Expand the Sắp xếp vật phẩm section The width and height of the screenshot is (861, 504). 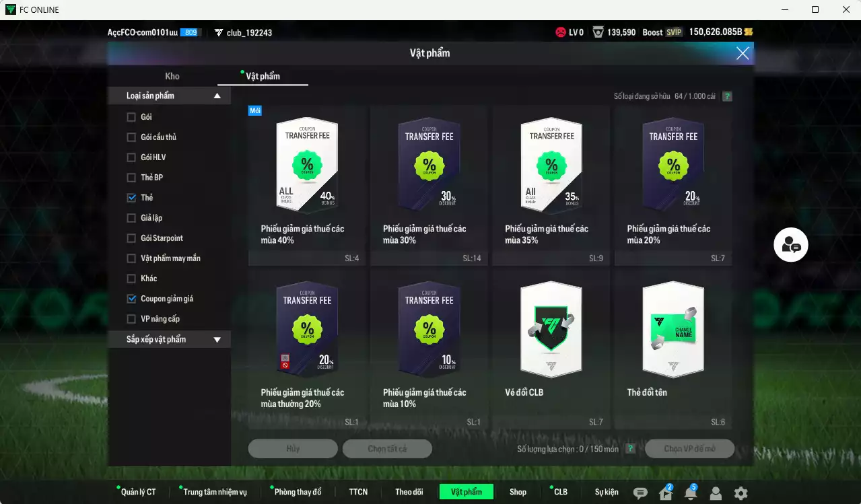(217, 339)
